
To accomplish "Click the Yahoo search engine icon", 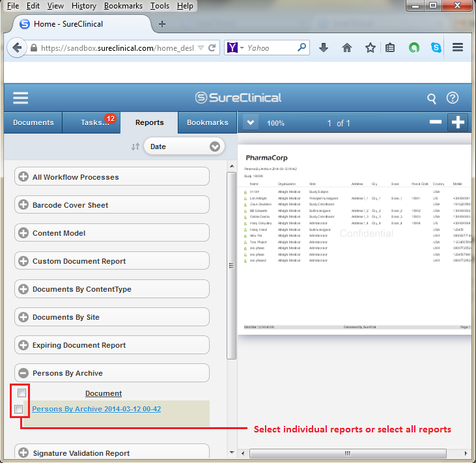I will [x=232, y=48].
